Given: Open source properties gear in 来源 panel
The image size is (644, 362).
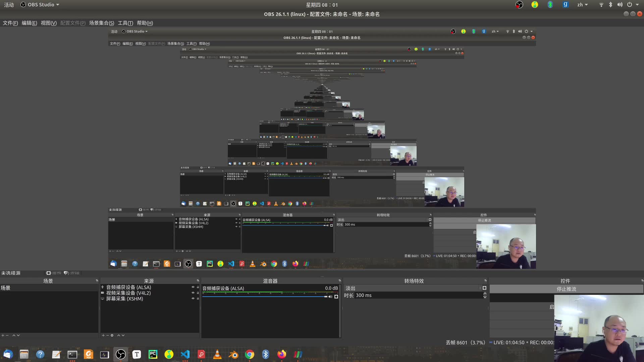Looking at the screenshot, I should pos(112,335).
